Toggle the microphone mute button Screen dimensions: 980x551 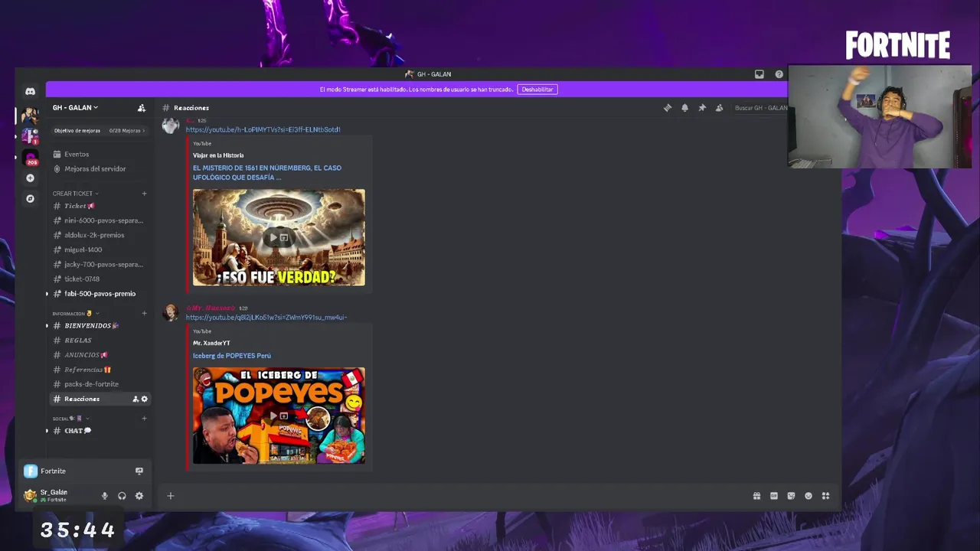tap(105, 496)
